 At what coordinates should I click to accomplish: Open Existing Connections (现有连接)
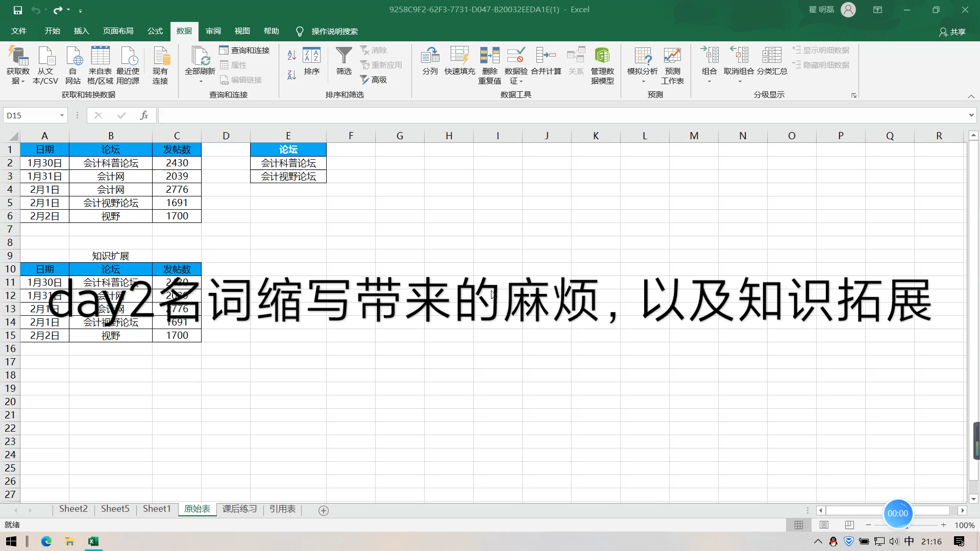click(x=160, y=65)
